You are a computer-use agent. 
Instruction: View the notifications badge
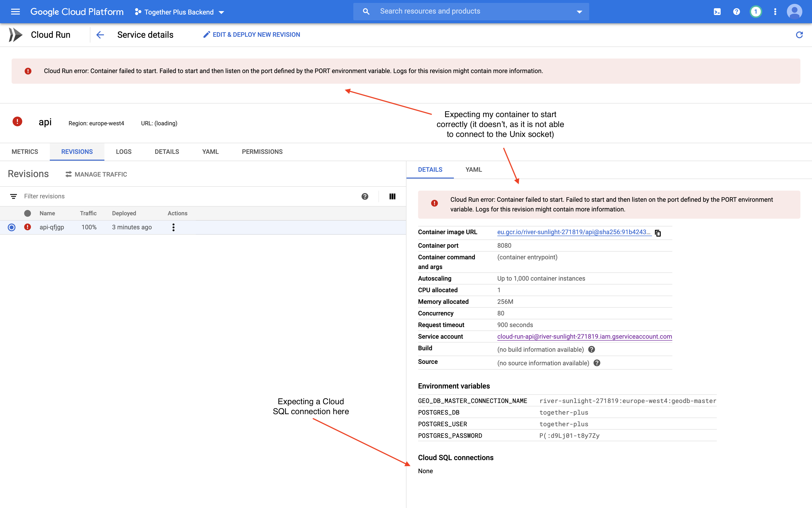756,12
